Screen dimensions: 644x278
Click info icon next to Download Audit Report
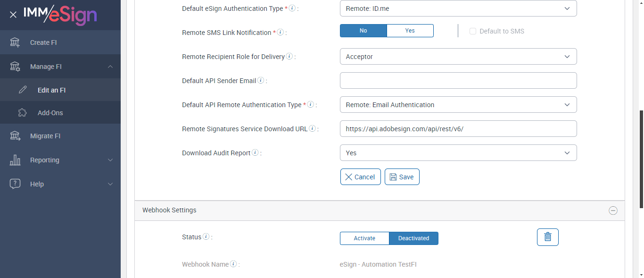pyautogui.click(x=255, y=152)
